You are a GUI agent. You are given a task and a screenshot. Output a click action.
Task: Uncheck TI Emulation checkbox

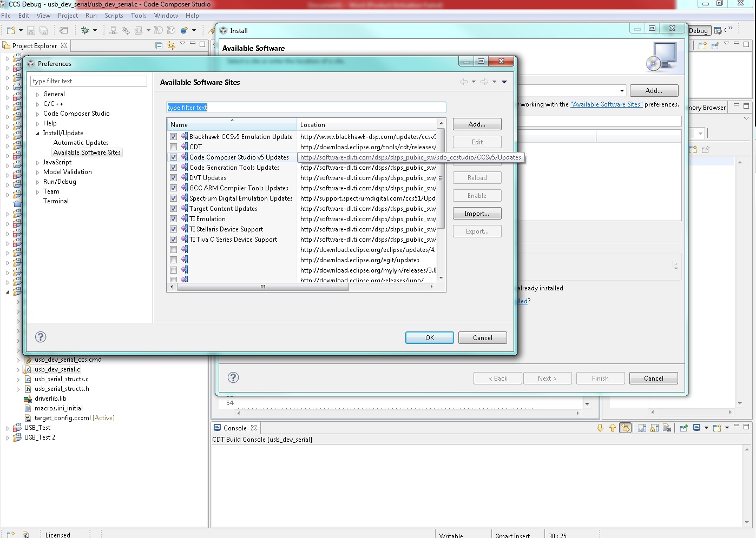173,219
